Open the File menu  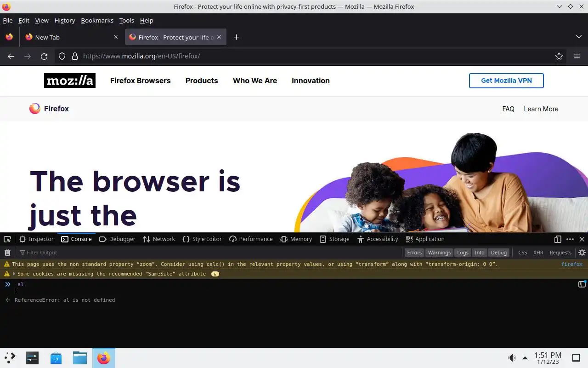click(x=8, y=20)
